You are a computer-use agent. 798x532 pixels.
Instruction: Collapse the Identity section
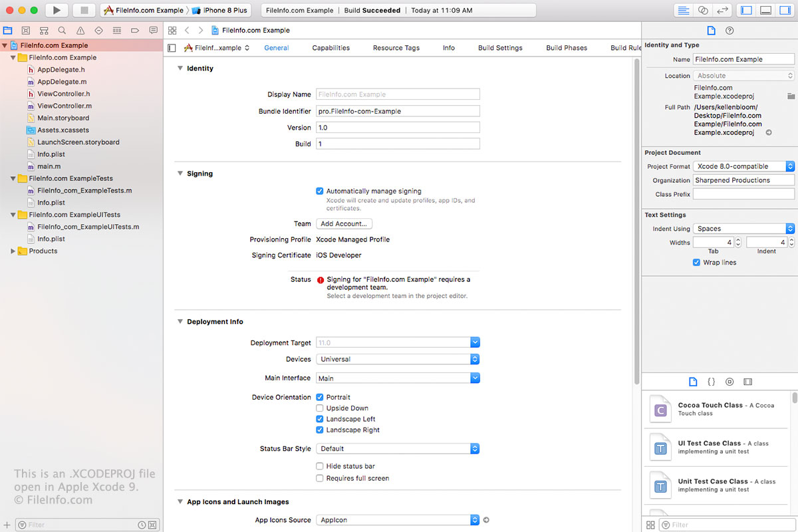[x=180, y=68]
